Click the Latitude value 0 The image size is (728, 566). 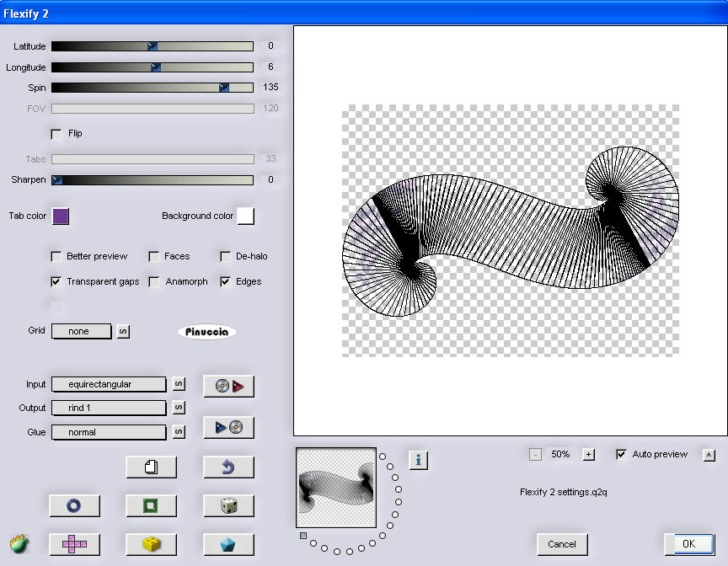(270, 46)
